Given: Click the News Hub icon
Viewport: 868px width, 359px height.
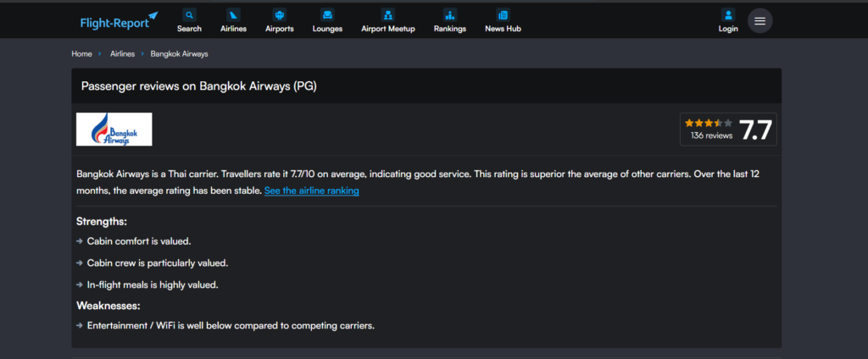Looking at the screenshot, I should [503, 15].
